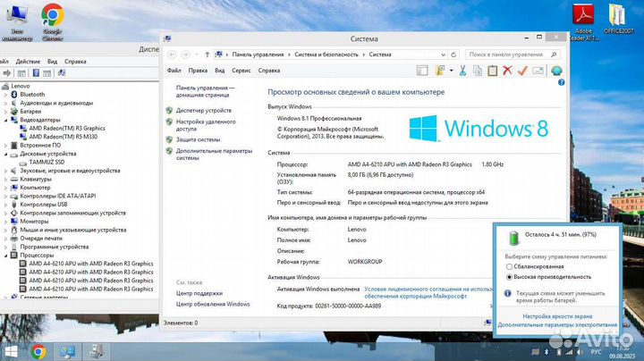The width and height of the screenshot is (644, 361).
Task: Select AMD Radeon(TM) R3 Graphics device
Action: pyautogui.click(x=67, y=129)
